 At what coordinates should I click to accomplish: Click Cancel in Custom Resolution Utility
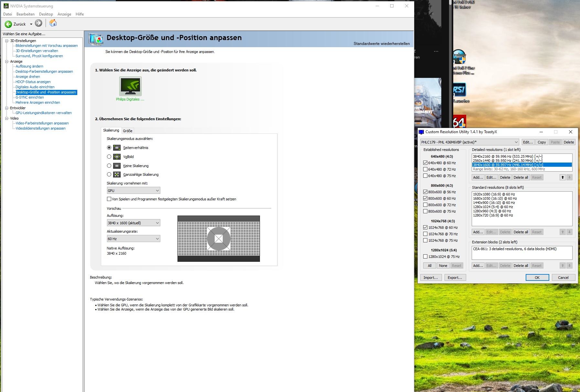pyautogui.click(x=563, y=278)
